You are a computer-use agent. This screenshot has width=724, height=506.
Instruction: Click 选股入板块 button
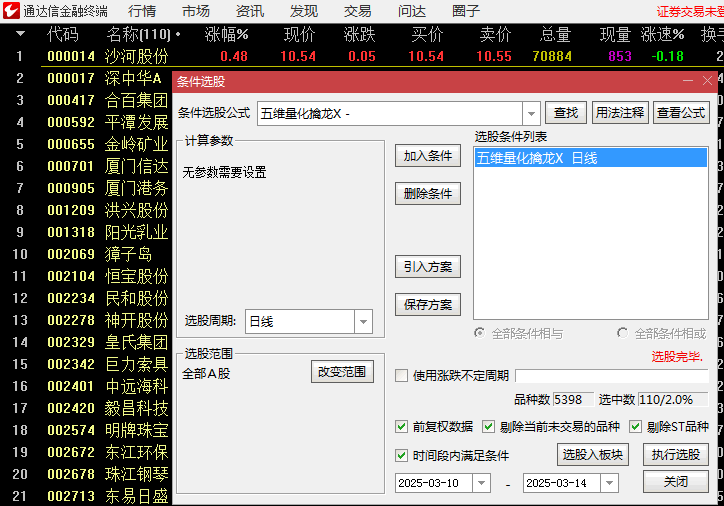(593, 455)
